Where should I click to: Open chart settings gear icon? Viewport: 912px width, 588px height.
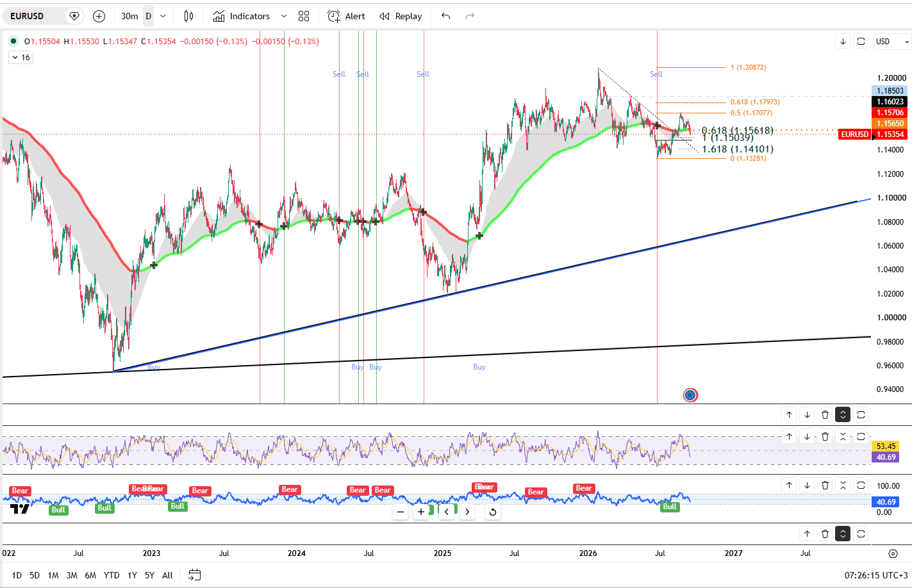[x=893, y=553]
